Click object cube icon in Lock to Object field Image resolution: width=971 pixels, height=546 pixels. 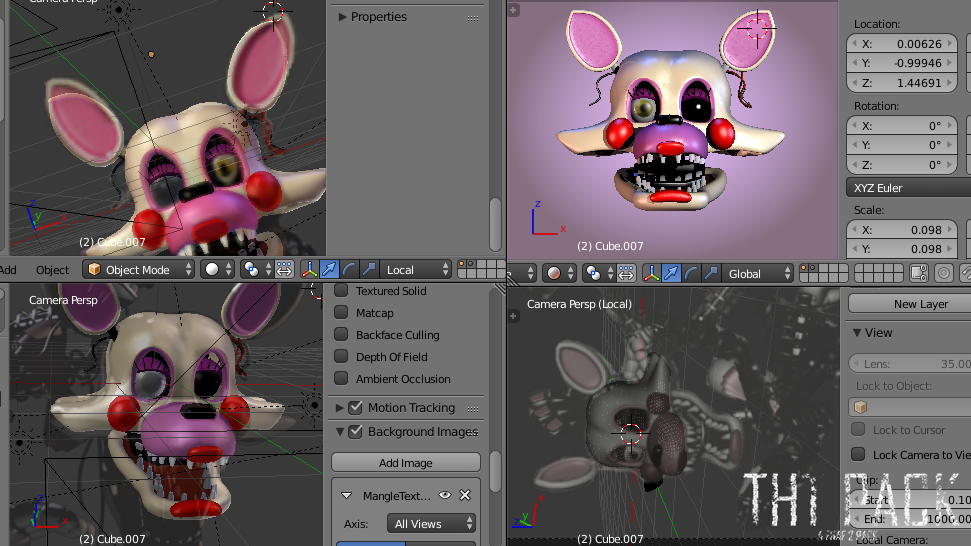pos(860,407)
